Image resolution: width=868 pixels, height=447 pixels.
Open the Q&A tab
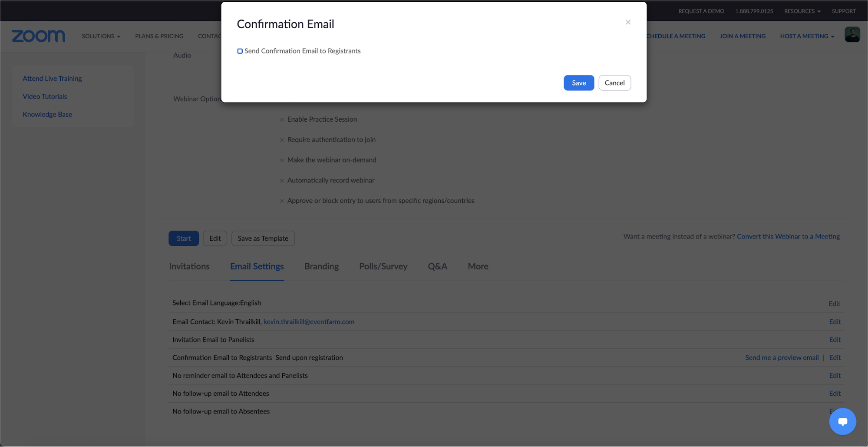(437, 266)
